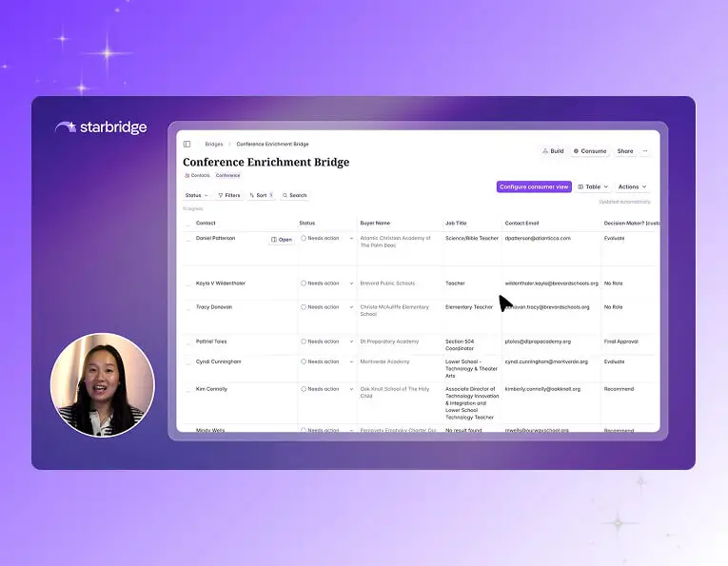Toggle the sidebar panel icon

187,145
